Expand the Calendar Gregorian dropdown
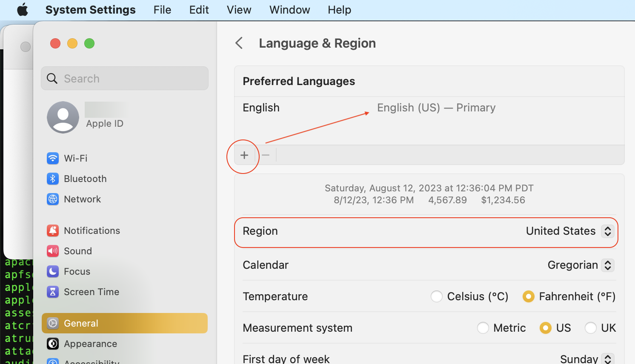 (607, 265)
